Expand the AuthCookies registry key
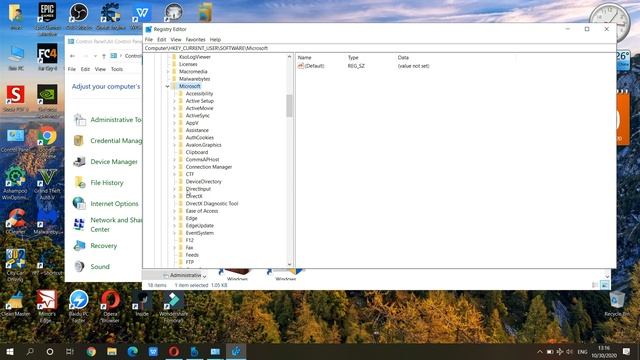 click(x=174, y=138)
